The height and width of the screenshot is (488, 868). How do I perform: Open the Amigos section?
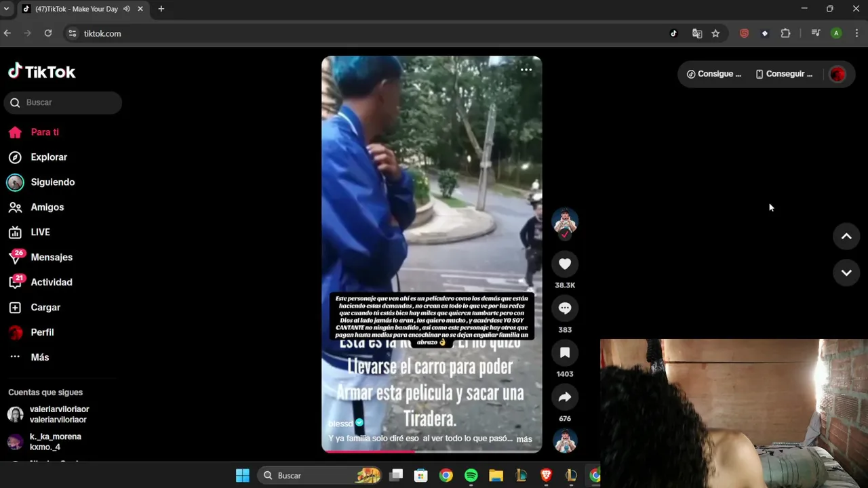[36, 207]
